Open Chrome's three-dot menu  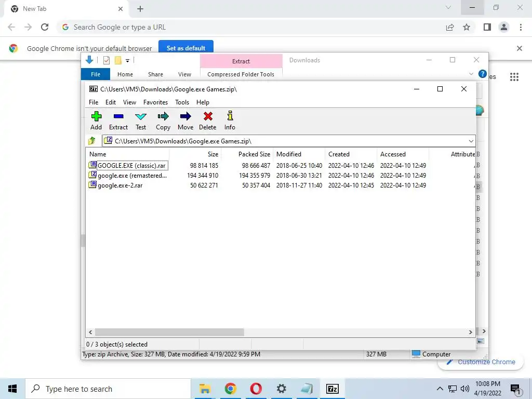[521, 27]
